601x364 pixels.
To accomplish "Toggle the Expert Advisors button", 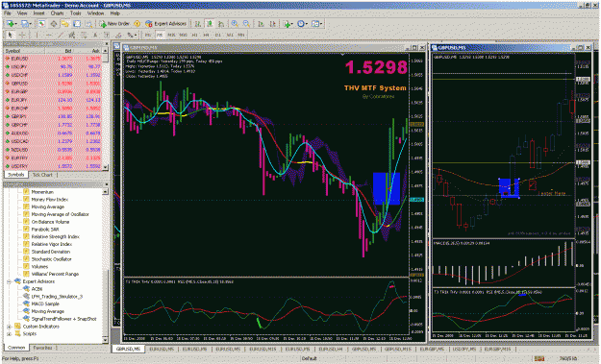I will [x=165, y=24].
